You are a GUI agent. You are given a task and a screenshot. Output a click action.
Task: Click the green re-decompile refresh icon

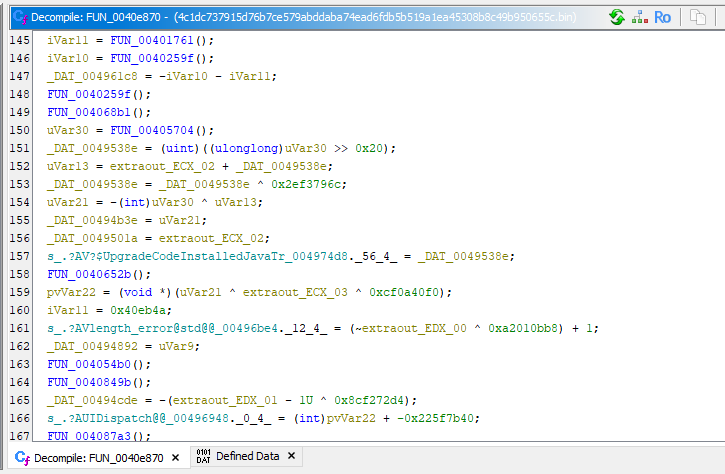617,17
